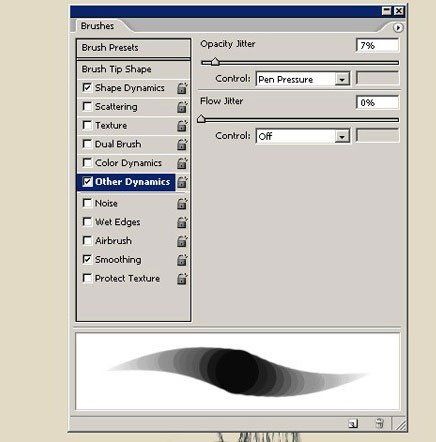
Task: Enable the Texture checkbox
Action: click(87, 125)
